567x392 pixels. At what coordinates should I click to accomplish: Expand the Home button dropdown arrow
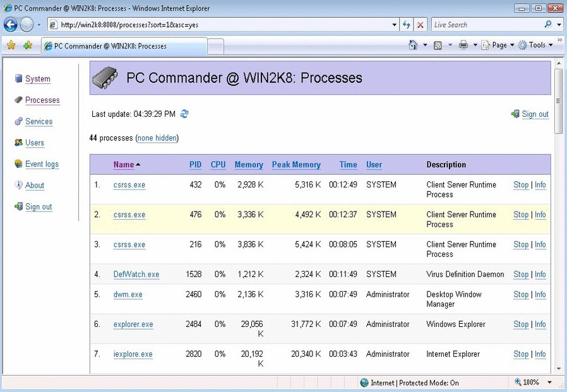pos(425,45)
